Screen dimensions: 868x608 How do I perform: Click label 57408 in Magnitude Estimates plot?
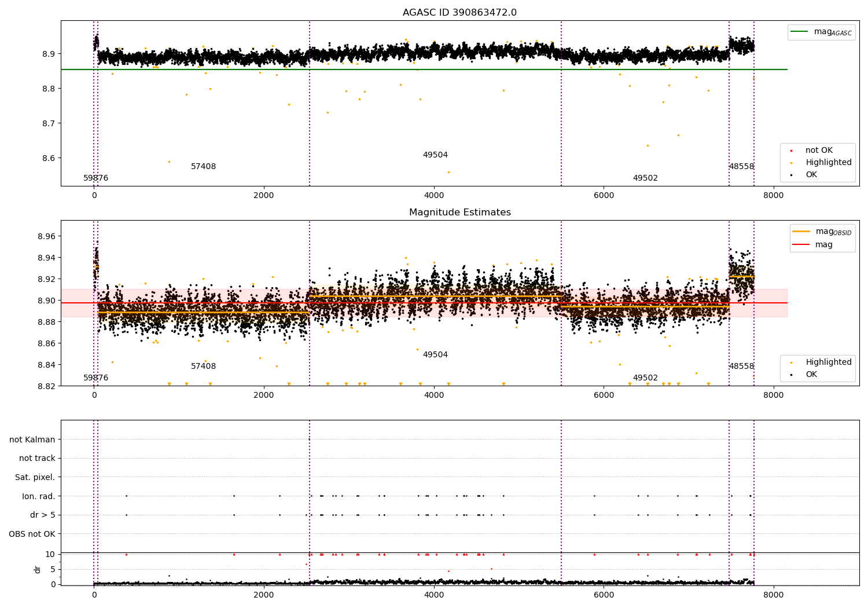click(x=204, y=367)
